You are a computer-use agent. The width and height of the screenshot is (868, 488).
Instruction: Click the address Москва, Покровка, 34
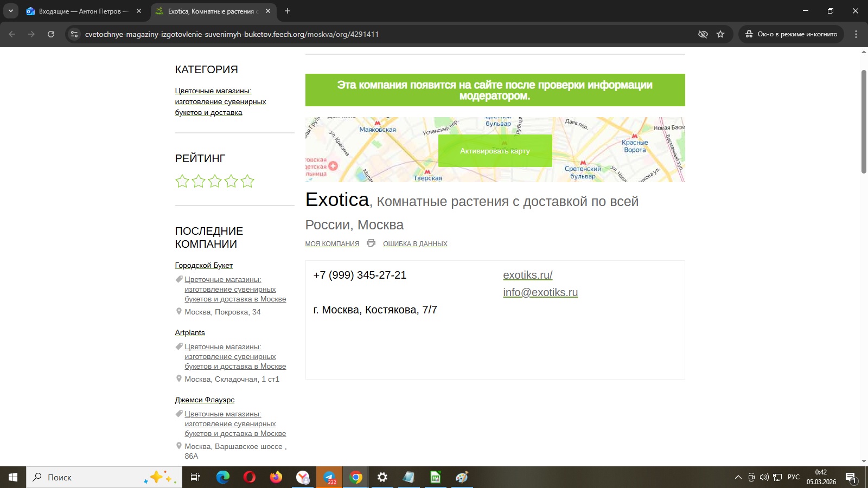tap(222, 312)
